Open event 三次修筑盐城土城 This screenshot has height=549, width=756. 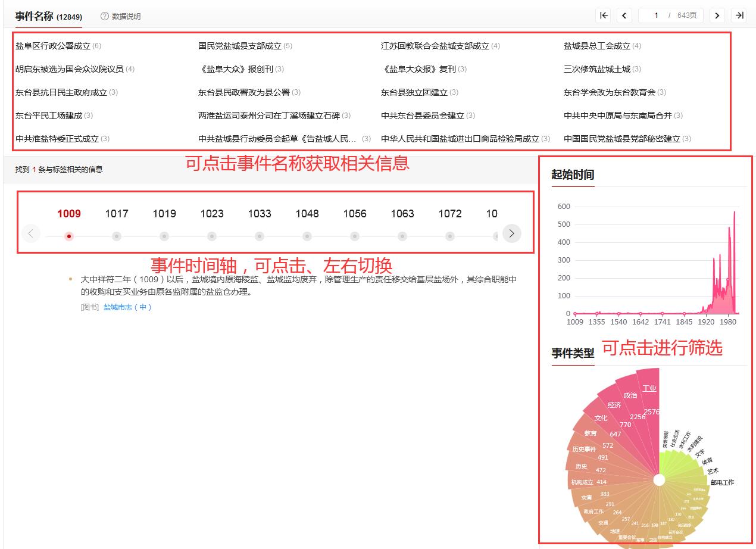coord(597,69)
